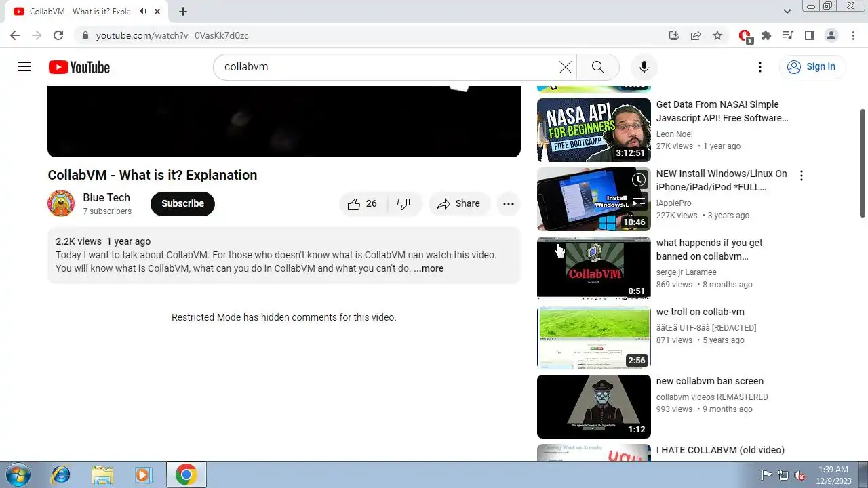Open Windows Start menu
This screenshot has height=488, width=868.
tap(18, 474)
